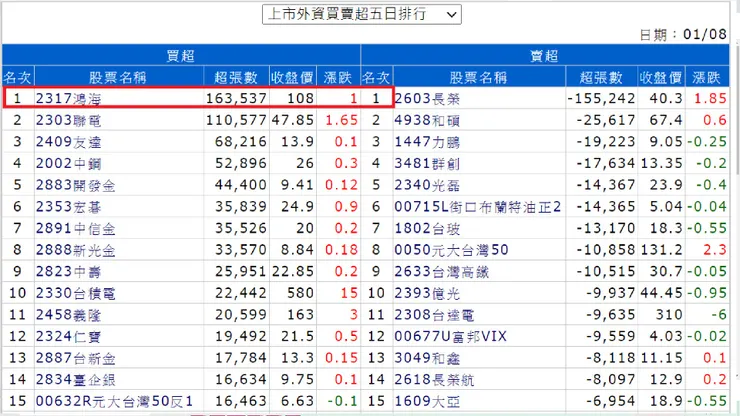Open 3049和鑫 stock link
The width and height of the screenshot is (740, 416).
(x=427, y=358)
